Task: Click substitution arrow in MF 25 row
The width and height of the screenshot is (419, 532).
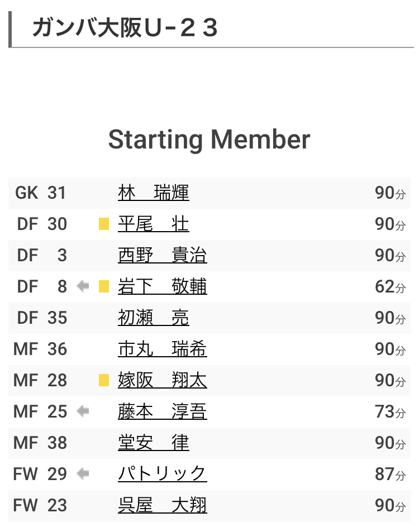Action: [83, 411]
